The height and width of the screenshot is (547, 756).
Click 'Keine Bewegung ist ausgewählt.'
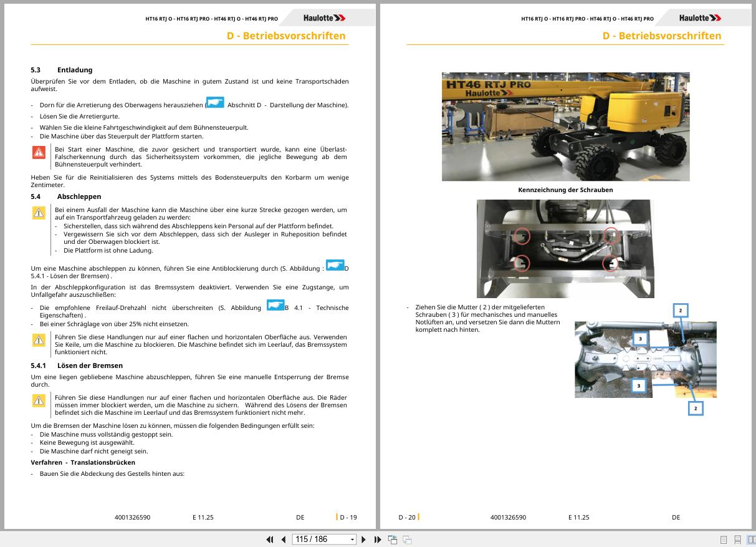(87, 443)
